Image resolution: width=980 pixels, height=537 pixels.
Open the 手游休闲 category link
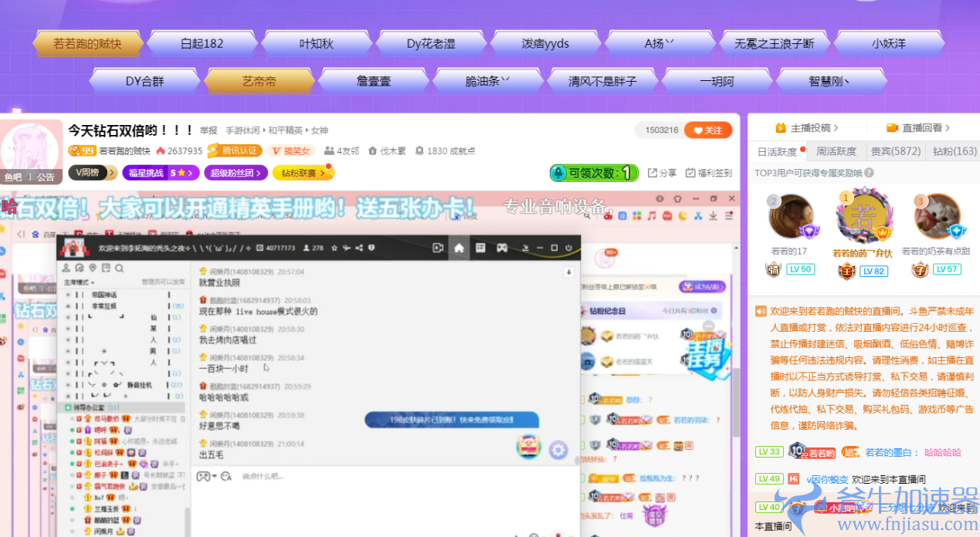pos(242,130)
